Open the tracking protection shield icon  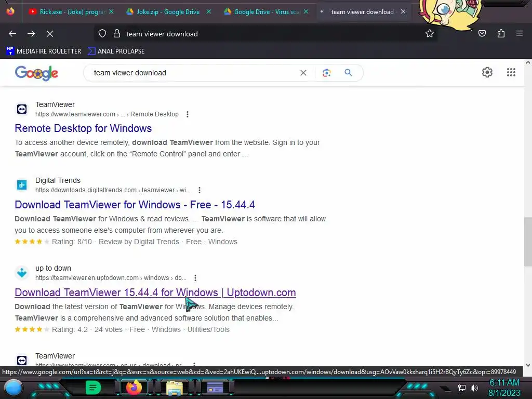pos(102,34)
